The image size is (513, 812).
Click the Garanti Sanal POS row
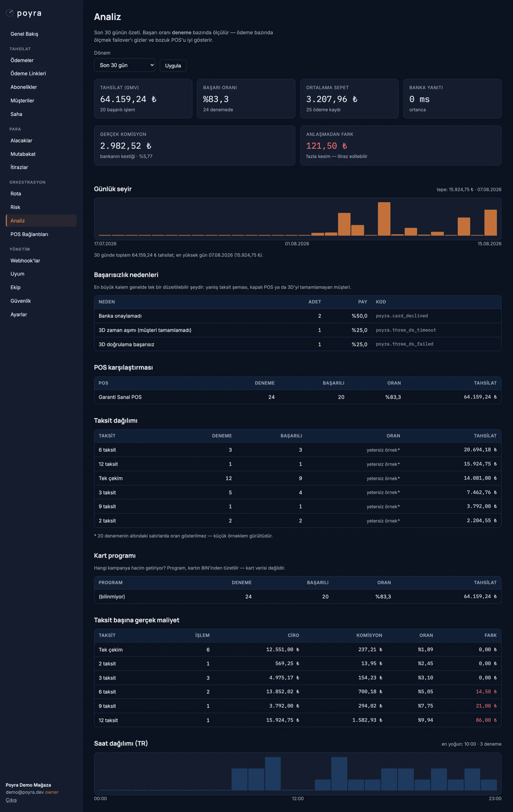298,397
